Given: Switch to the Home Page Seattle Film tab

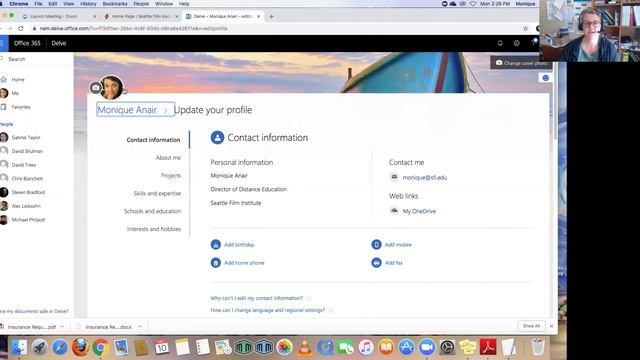Looking at the screenshot, I should click(x=141, y=16).
